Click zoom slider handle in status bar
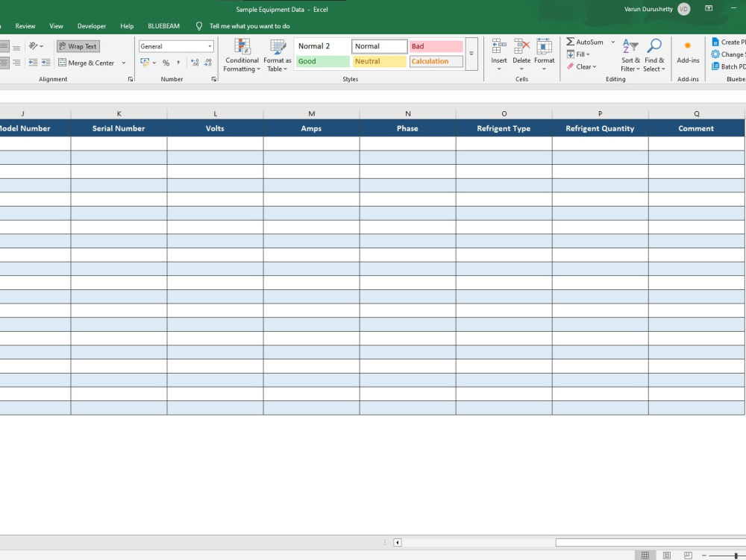The height and width of the screenshot is (560, 746). click(x=736, y=556)
